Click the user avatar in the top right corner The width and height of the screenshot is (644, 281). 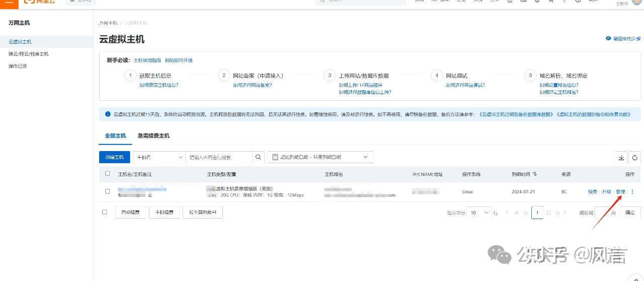pyautogui.click(x=636, y=2)
